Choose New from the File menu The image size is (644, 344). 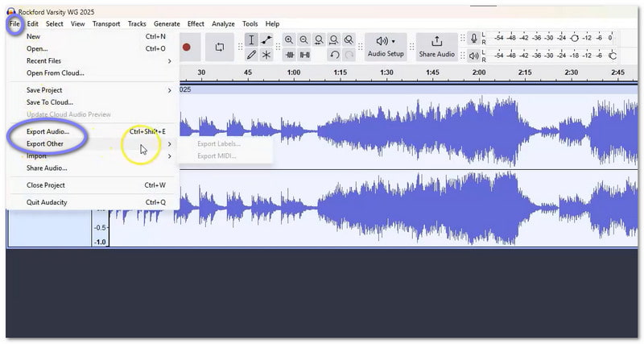click(94, 36)
